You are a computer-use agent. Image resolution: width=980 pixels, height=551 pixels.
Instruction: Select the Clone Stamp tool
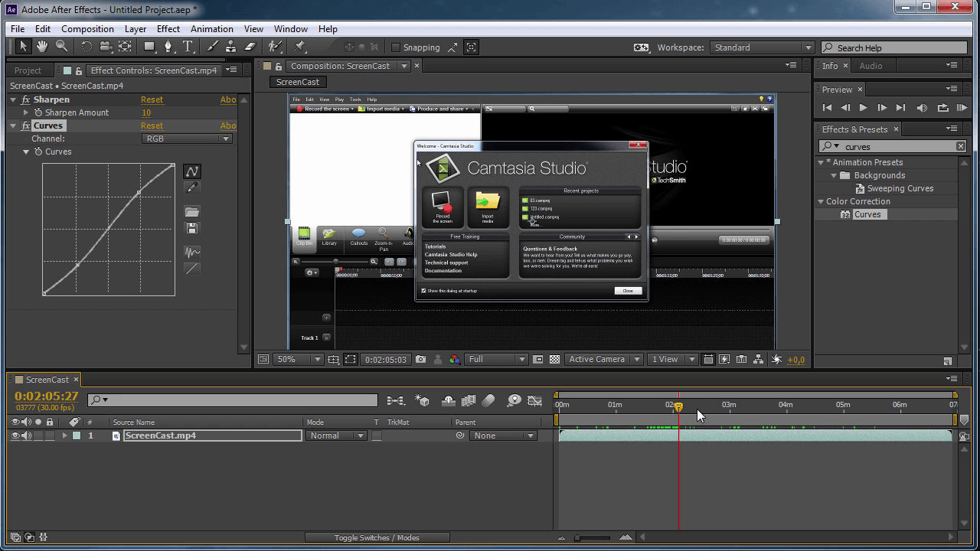pos(230,47)
